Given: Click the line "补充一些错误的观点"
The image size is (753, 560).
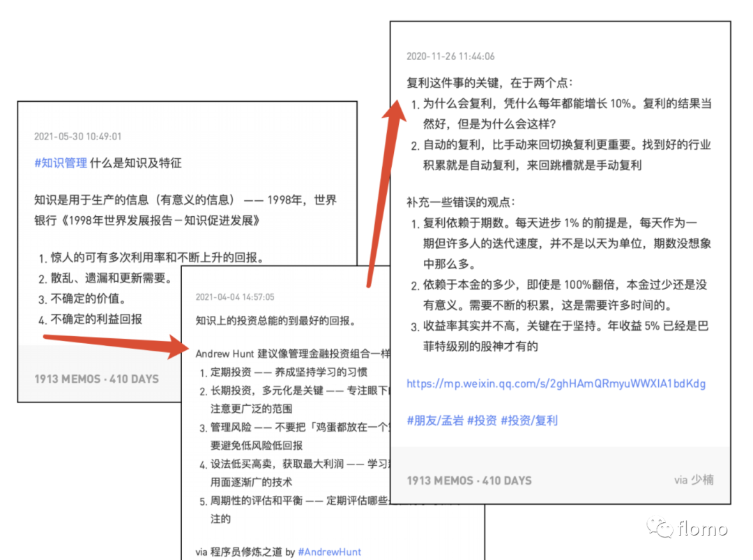Looking at the screenshot, I should point(461,202).
